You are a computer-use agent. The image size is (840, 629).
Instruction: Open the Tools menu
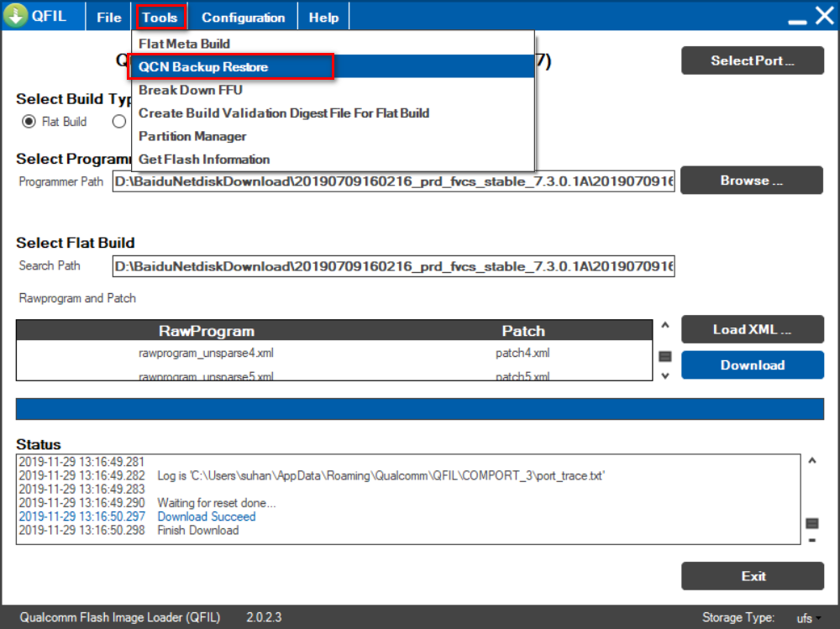coord(160,17)
